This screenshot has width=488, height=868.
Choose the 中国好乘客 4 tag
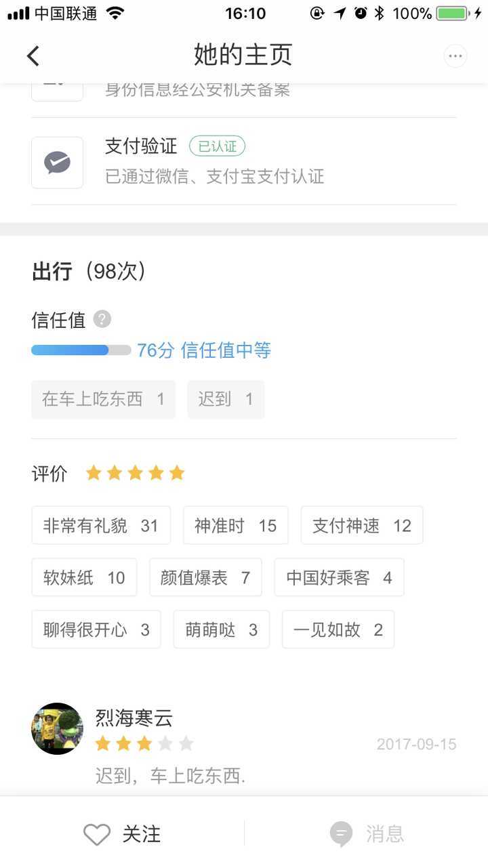tap(340, 577)
